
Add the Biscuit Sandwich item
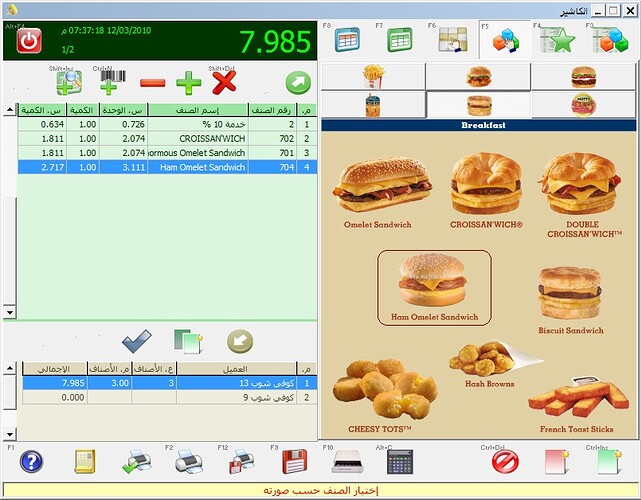point(570,300)
